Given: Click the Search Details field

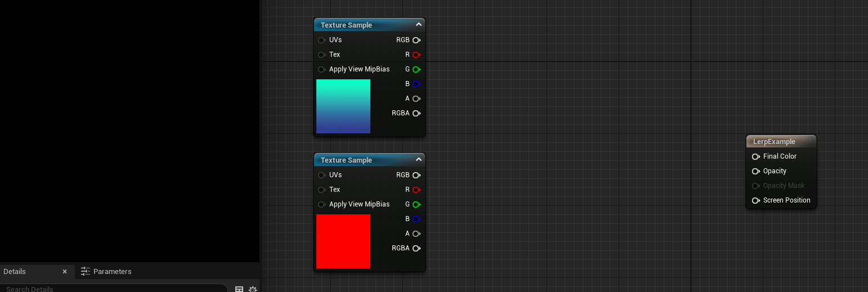Looking at the screenshot, I should pyautogui.click(x=113, y=289).
